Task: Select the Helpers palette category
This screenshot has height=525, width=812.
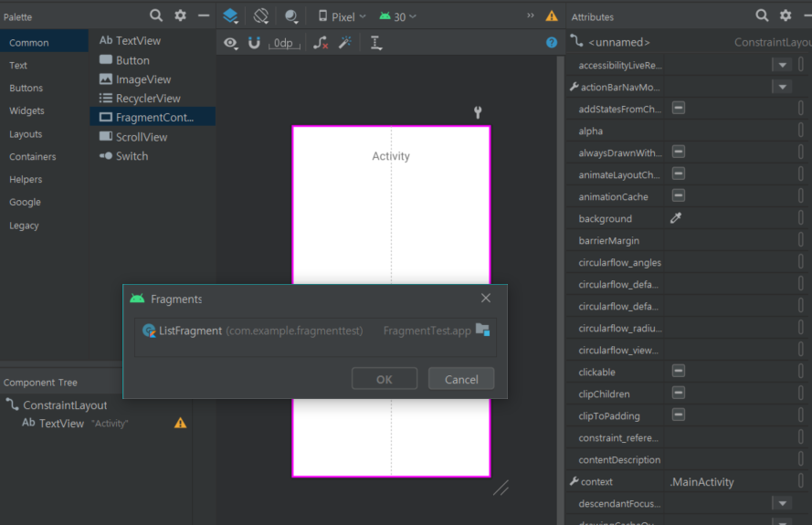Action: click(44, 179)
